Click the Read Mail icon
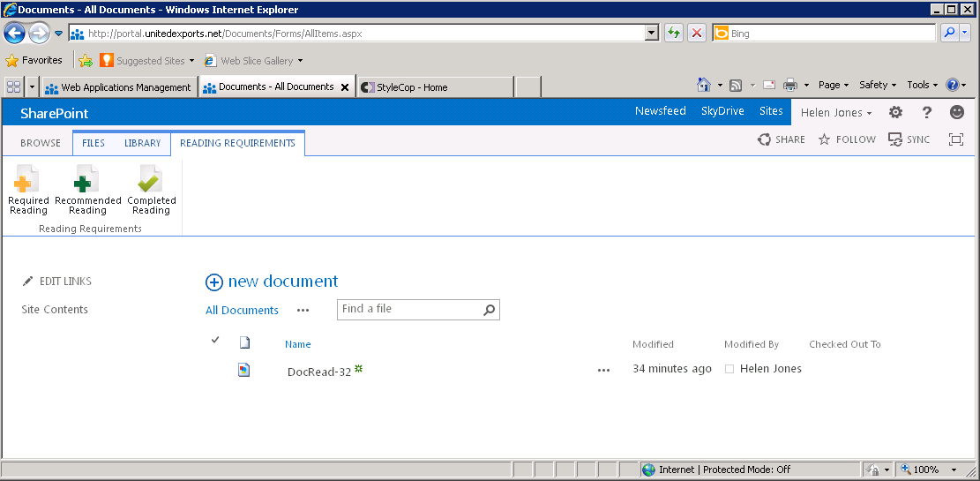Image resolution: width=980 pixels, height=481 pixels. pyautogui.click(x=769, y=85)
